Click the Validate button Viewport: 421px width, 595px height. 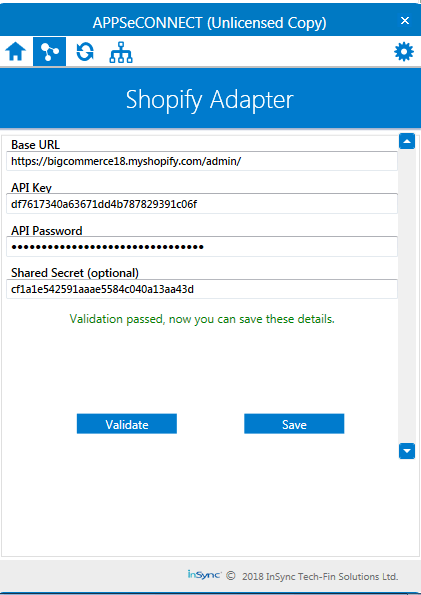(127, 424)
